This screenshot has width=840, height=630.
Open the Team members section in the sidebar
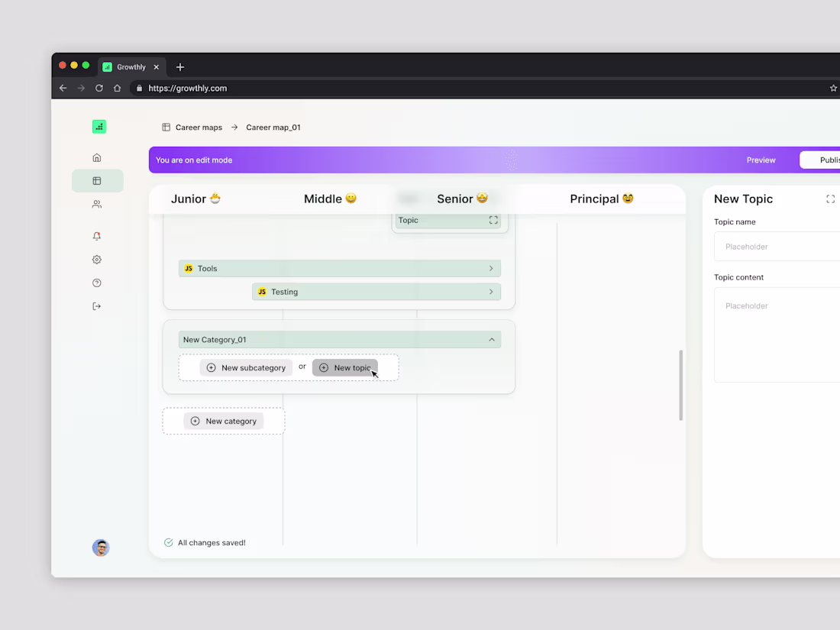click(96, 204)
